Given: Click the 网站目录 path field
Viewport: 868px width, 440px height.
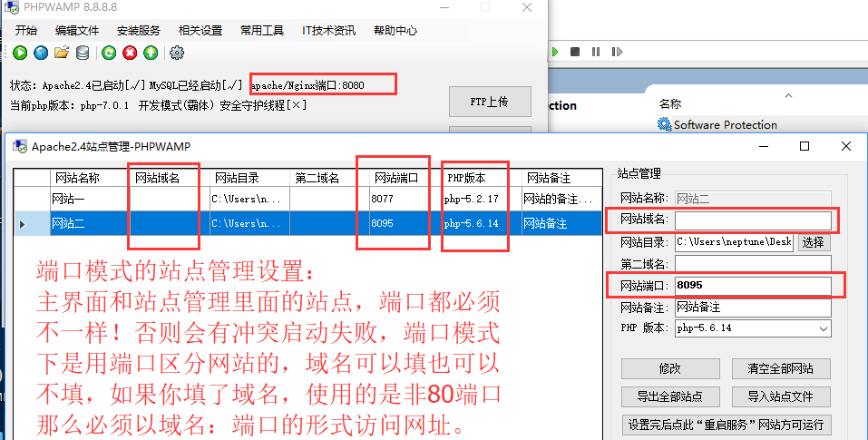Looking at the screenshot, I should [734, 242].
